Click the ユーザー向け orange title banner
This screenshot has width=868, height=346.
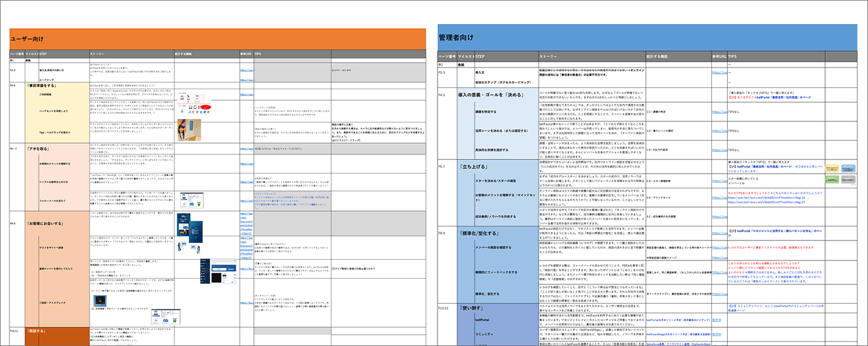pyautogui.click(x=217, y=39)
